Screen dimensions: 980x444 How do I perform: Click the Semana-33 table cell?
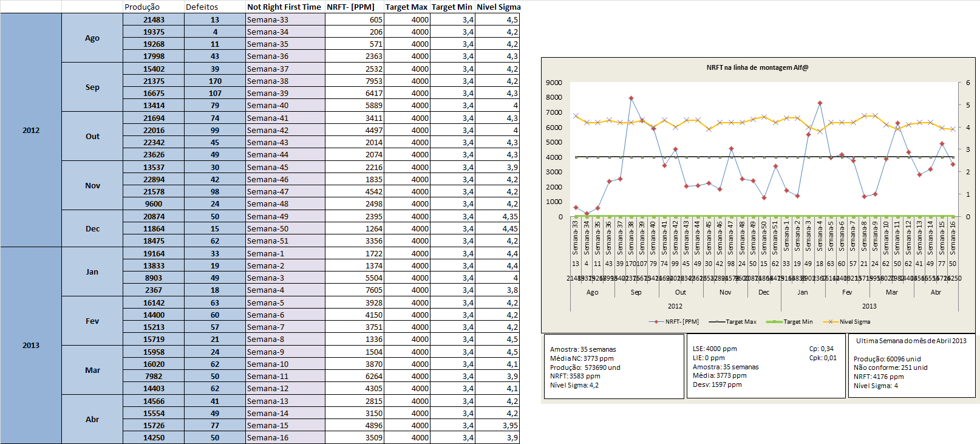click(x=285, y=19)
